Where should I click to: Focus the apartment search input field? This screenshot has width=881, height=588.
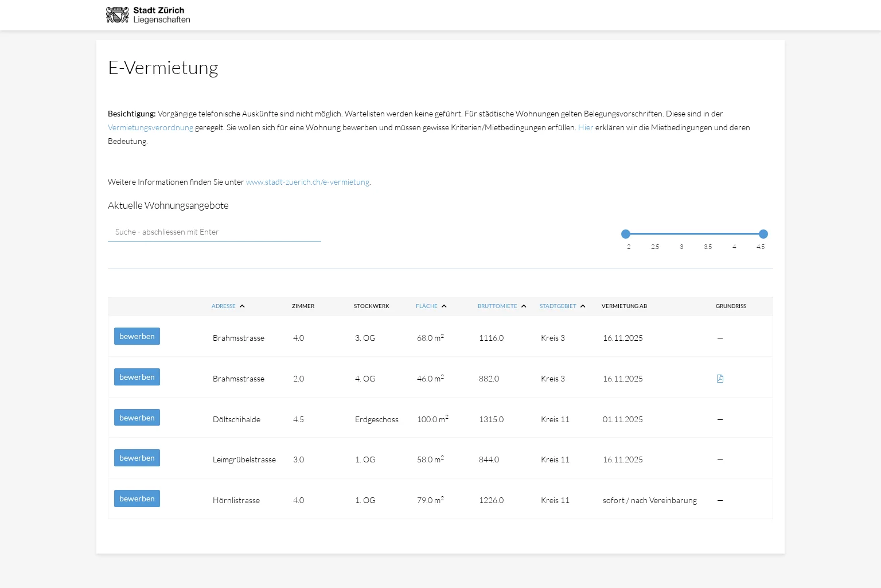tap(214, 232)
